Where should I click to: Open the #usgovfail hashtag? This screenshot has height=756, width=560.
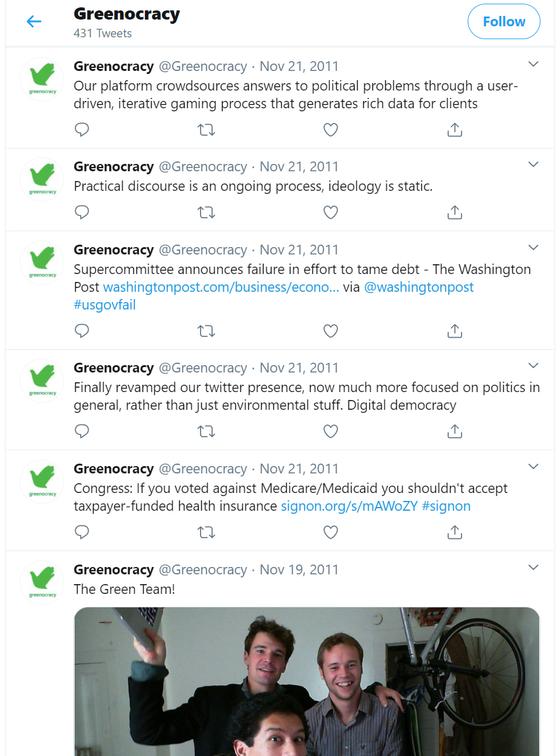point(105,305)
